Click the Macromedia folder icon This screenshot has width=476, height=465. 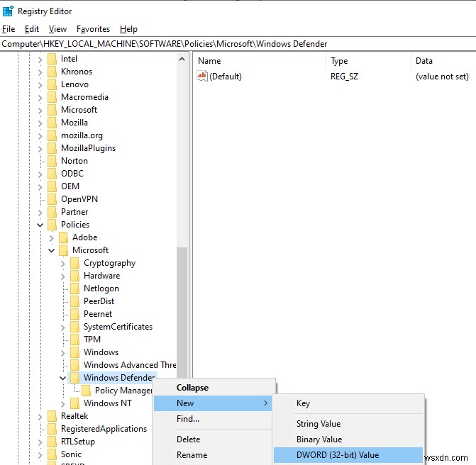coord(52,97)
